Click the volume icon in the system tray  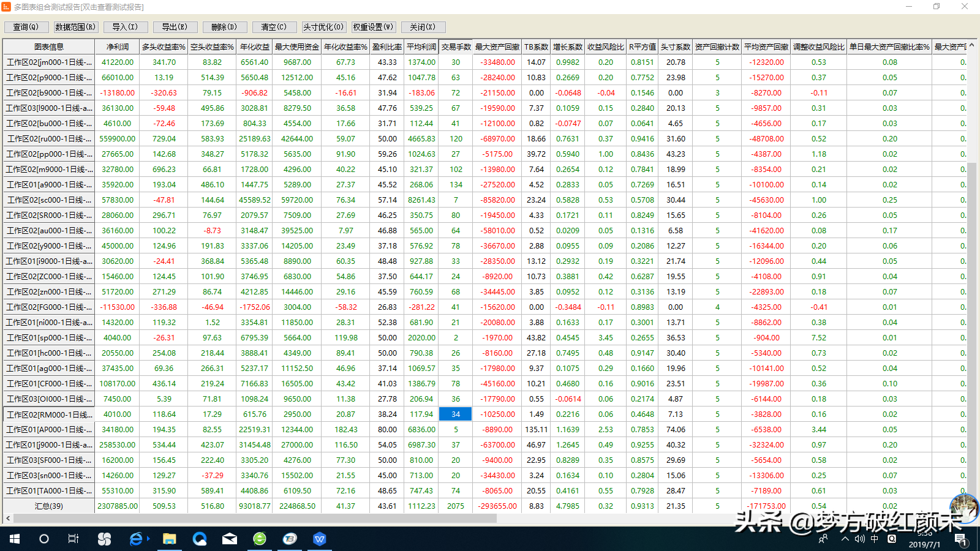(x=860, y=539)
